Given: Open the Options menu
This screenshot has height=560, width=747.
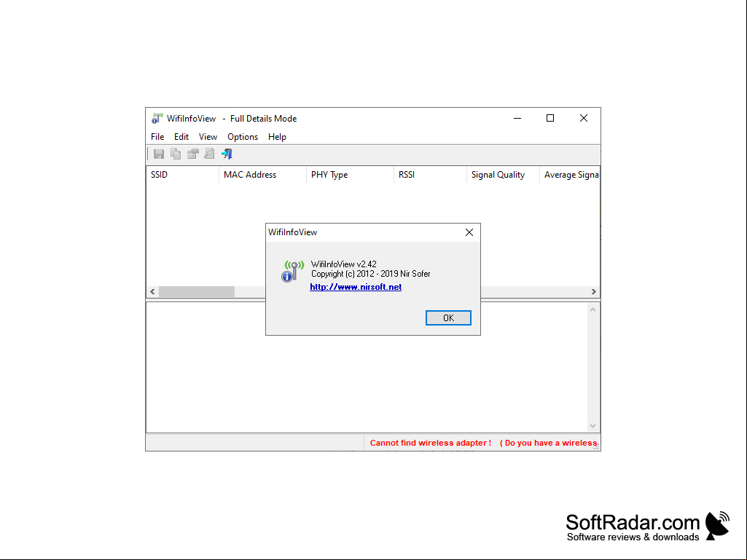Looking at the screenshot, I should (243, 137).
